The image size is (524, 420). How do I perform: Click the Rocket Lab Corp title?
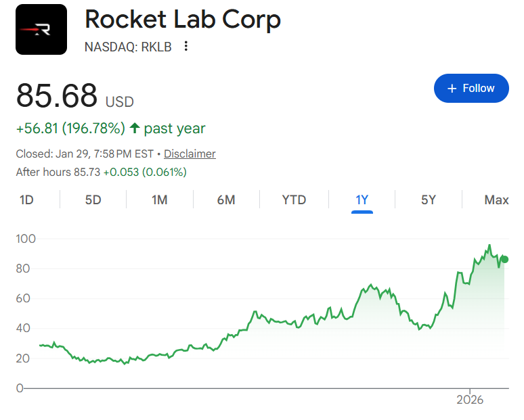[183, 20]
